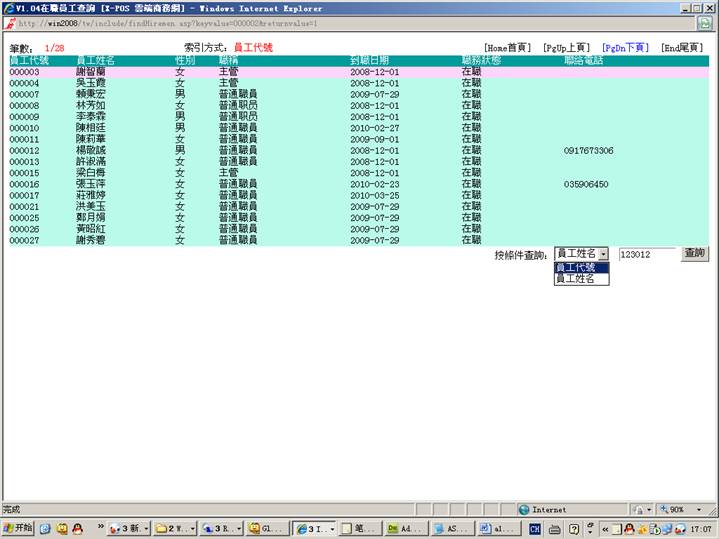Go to previous page via PgUp上頁
This screenshot has width=719, height=539.
pos(566,47)
